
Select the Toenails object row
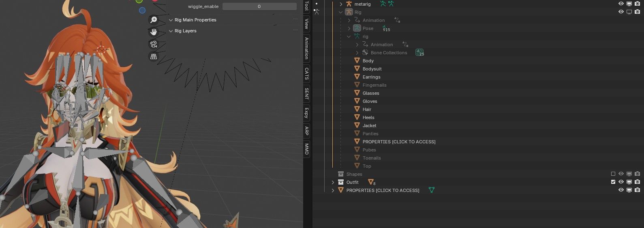[372, 158]
